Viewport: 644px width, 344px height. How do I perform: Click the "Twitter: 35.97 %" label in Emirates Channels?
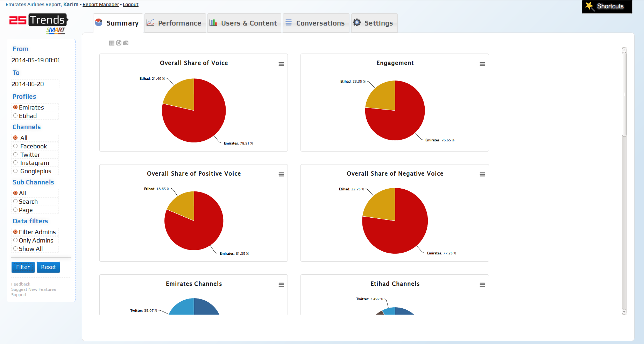pyautogui.click(x=144, y=310)
